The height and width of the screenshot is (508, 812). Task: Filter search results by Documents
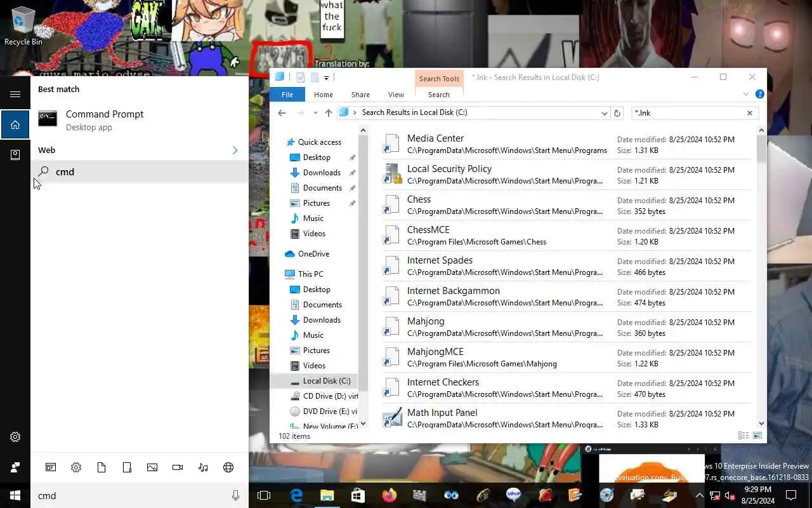tap(101, 467)
